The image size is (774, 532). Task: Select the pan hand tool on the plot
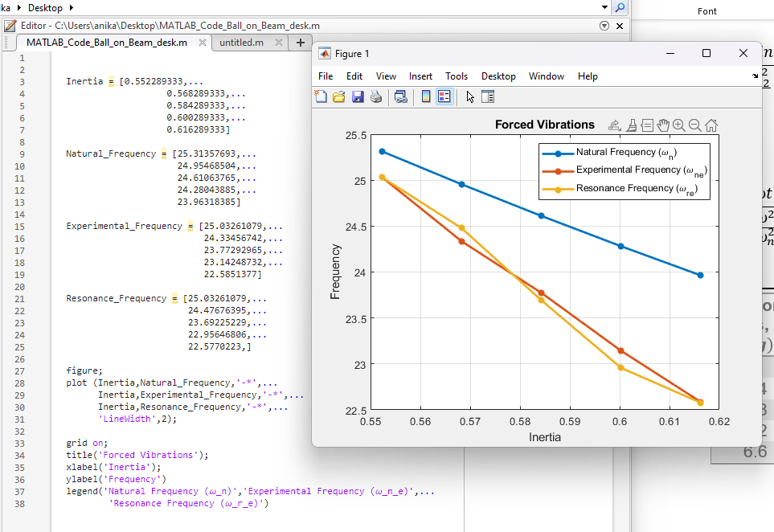663,125
